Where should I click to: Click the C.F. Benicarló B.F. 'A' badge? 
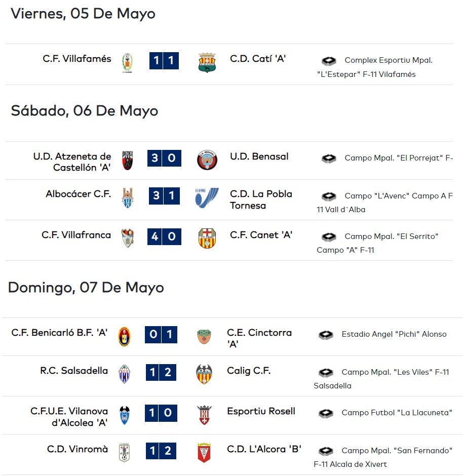(x=124, y=336)
